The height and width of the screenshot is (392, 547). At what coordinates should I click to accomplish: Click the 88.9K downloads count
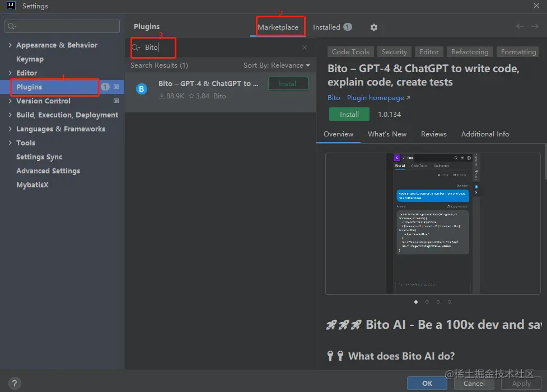pyautogui.click(x=171, y=96)
